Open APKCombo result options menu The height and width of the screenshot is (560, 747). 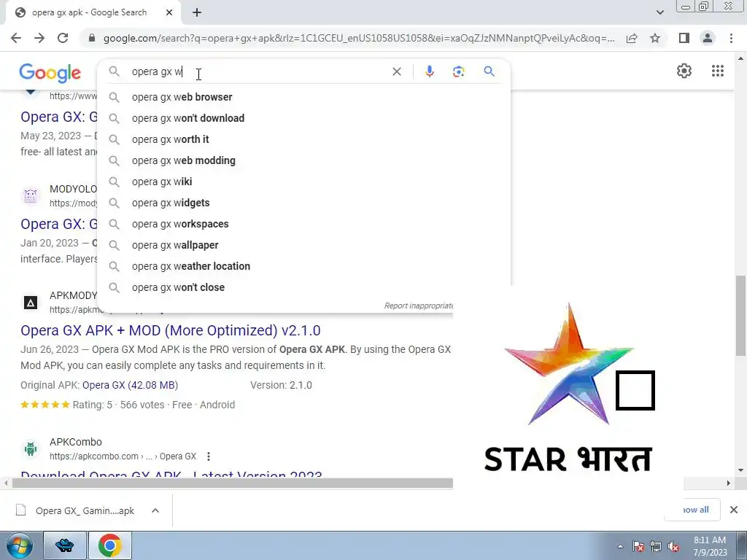208,456
